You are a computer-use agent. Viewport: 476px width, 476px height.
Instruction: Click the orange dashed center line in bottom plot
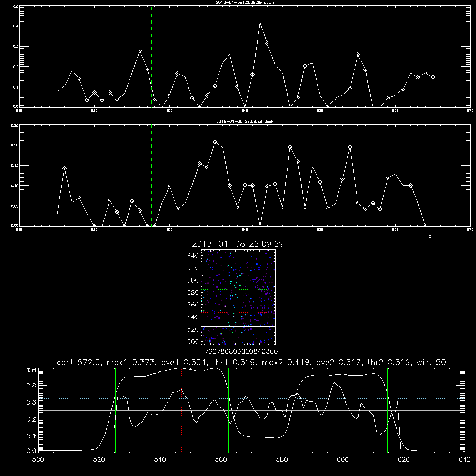(x=258, y=410)
